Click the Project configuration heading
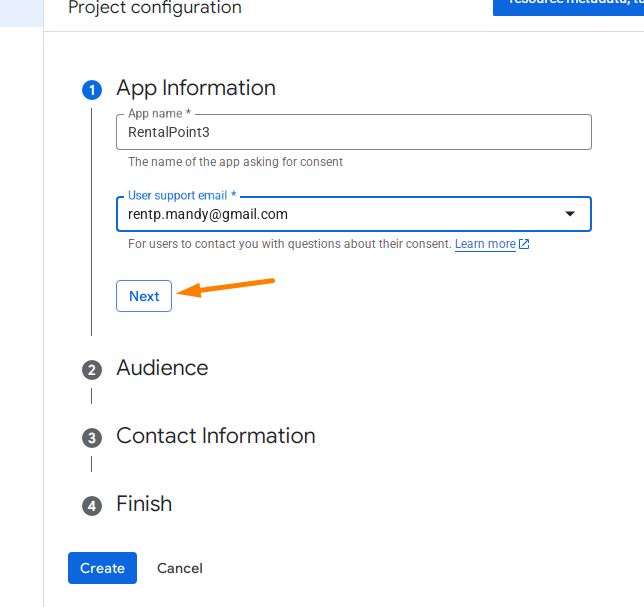The width and height of the screenshot is (644, 607). [x=155, y=8]
